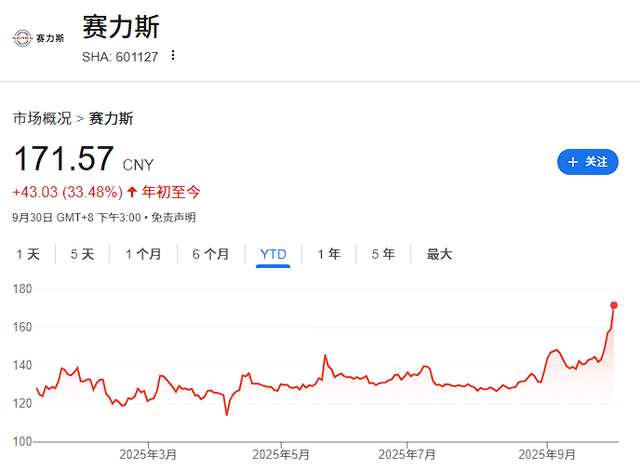The width and height of the screenshot is (640, 470).
Task: Click the 赛力斯 breadcrumb text
Action: [111, 118]
